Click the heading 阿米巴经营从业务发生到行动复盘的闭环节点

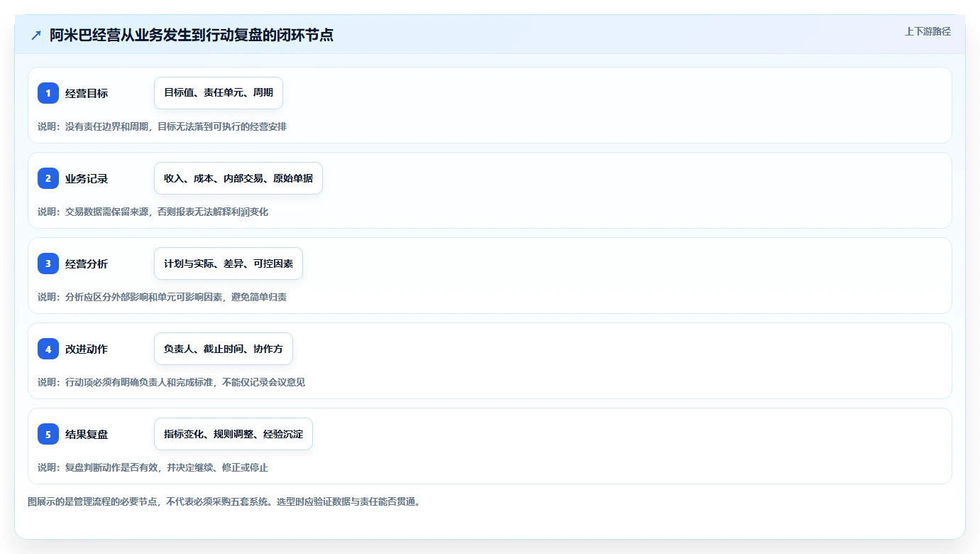click(192, 35)
